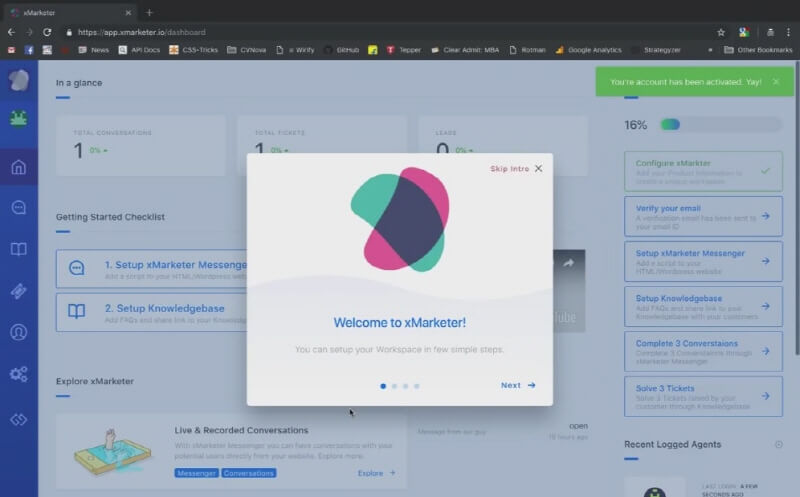Select third intro step dot
This screenshot has width=800, height=497.
406,386
